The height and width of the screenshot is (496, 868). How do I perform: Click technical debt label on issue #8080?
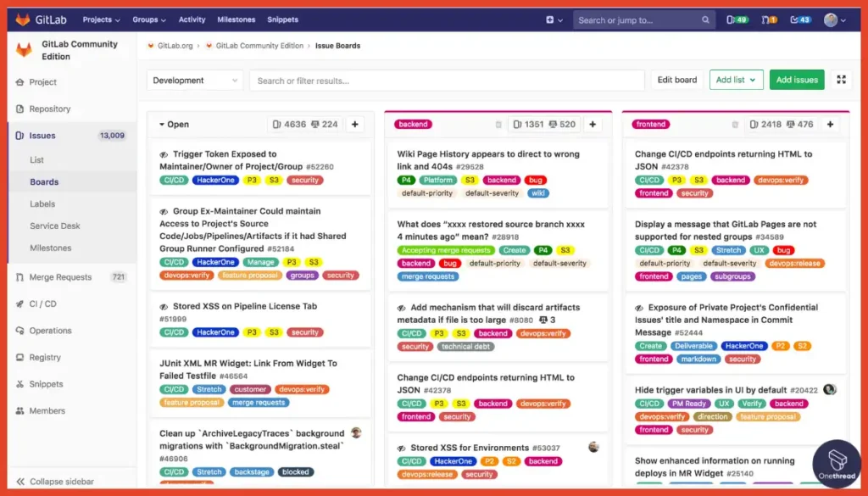pos(465,347)
